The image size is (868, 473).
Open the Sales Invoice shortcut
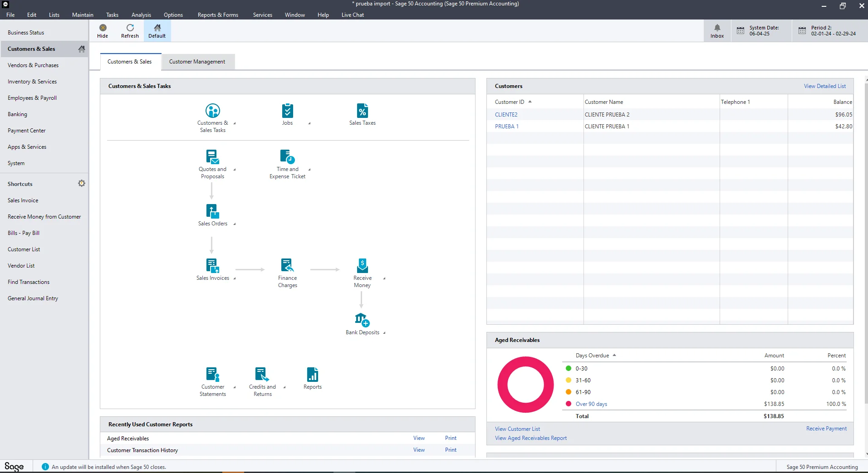pos(23,200)
